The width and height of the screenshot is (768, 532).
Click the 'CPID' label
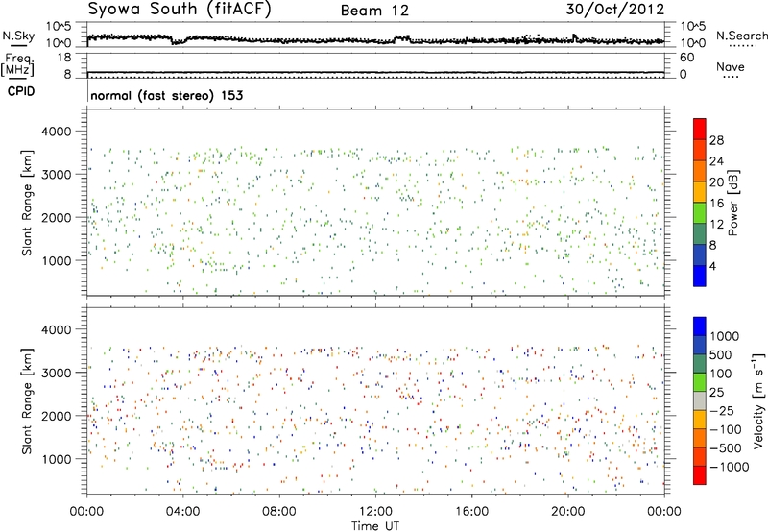click(x=21, y=91)
